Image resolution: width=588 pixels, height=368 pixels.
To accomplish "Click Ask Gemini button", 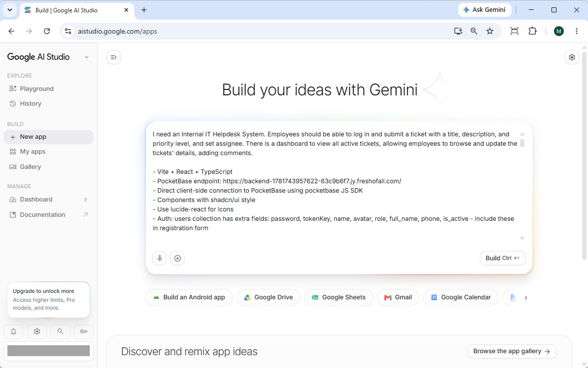I will coord(484,10).
